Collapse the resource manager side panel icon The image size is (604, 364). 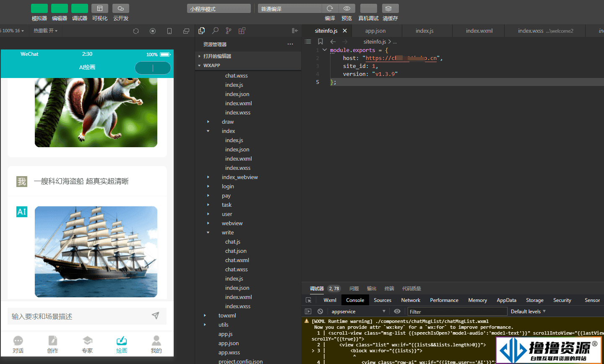[x=295, y=31]
